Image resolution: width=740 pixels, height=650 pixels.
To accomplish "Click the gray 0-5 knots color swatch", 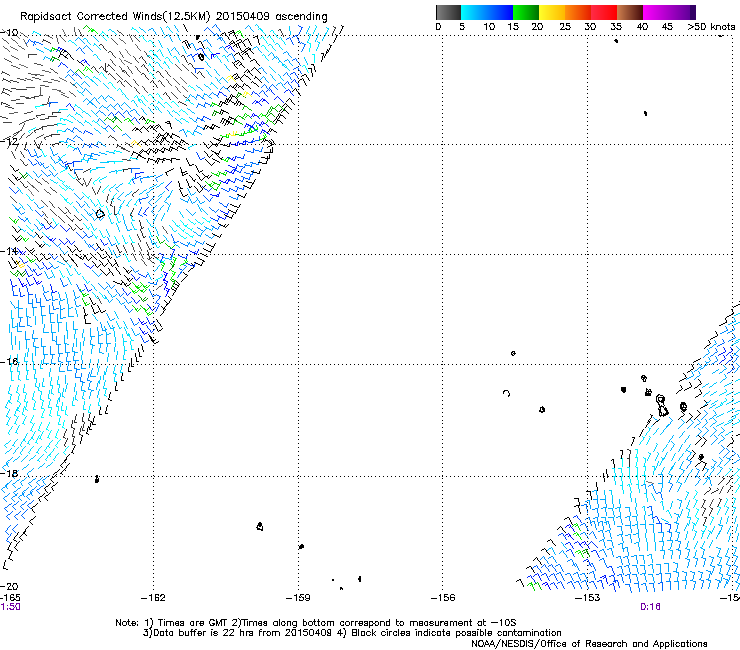I will (448, 12).
